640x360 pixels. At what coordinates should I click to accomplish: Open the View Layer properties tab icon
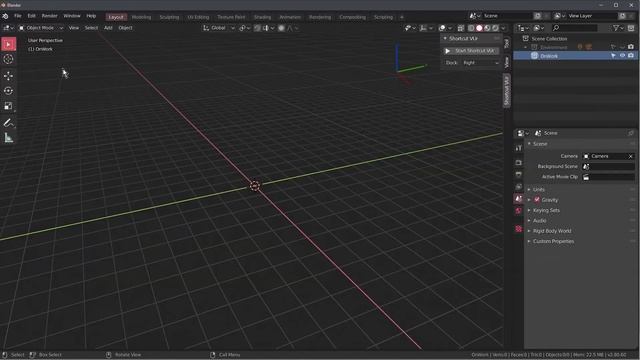tap(518, 187)
